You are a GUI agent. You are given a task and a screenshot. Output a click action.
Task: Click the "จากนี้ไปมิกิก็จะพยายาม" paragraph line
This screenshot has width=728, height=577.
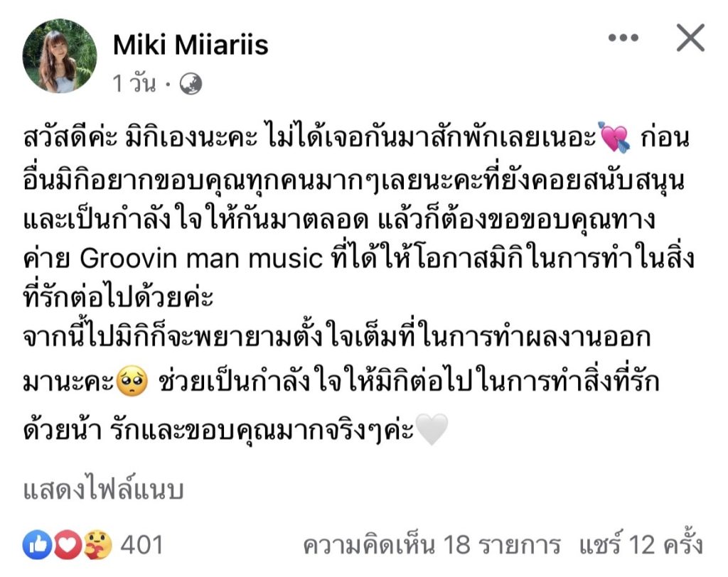pos(336,337)
